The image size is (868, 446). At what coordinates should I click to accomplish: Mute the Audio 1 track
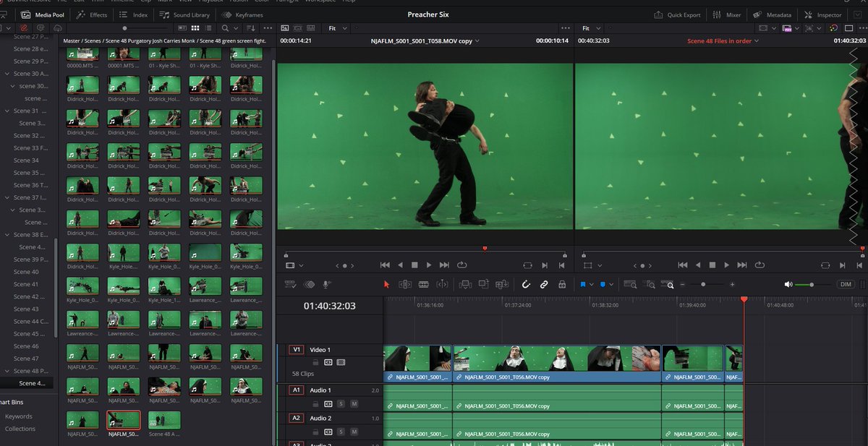coord(354,403)
